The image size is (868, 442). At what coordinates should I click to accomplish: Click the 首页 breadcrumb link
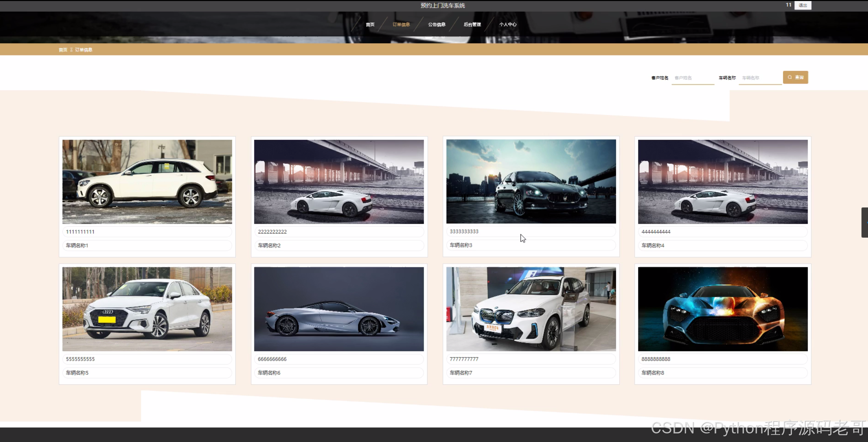click(63, 50)
